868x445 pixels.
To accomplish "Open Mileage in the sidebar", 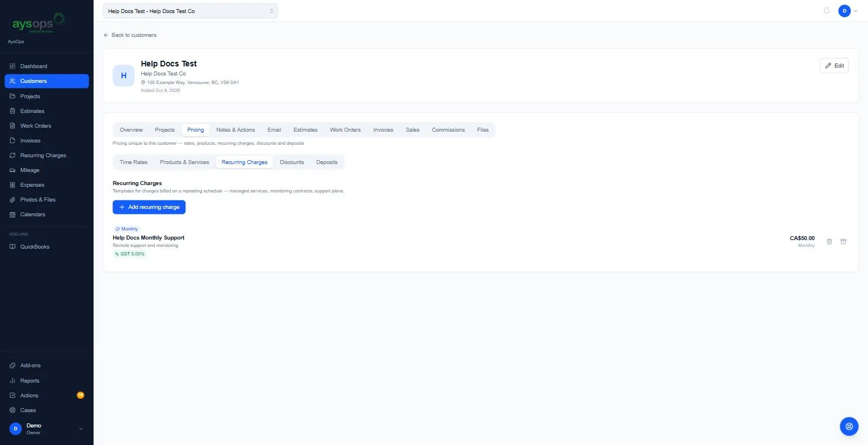I will 47,170.
